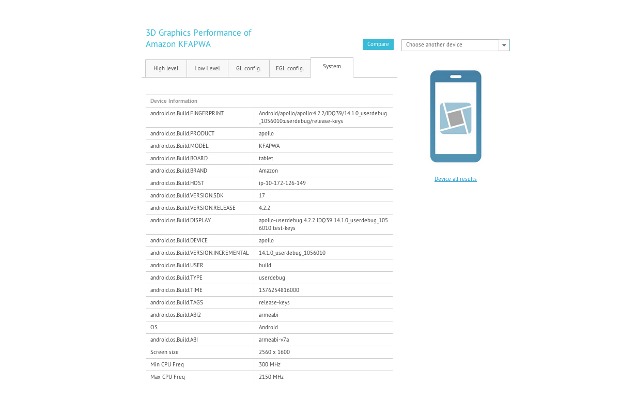Open the GL config tab
This screenshot has height=400, width=620.
(x=248, y=68)
